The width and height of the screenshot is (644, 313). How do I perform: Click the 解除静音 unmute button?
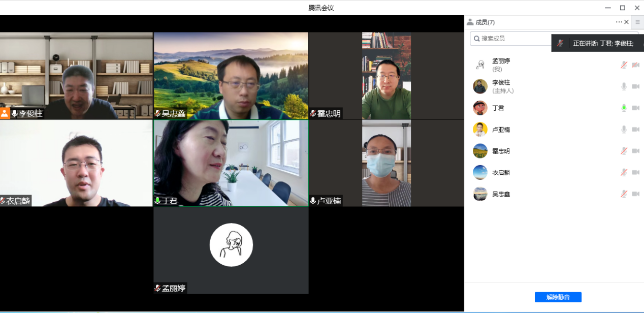pyautogui.click(x=558, y=297)
